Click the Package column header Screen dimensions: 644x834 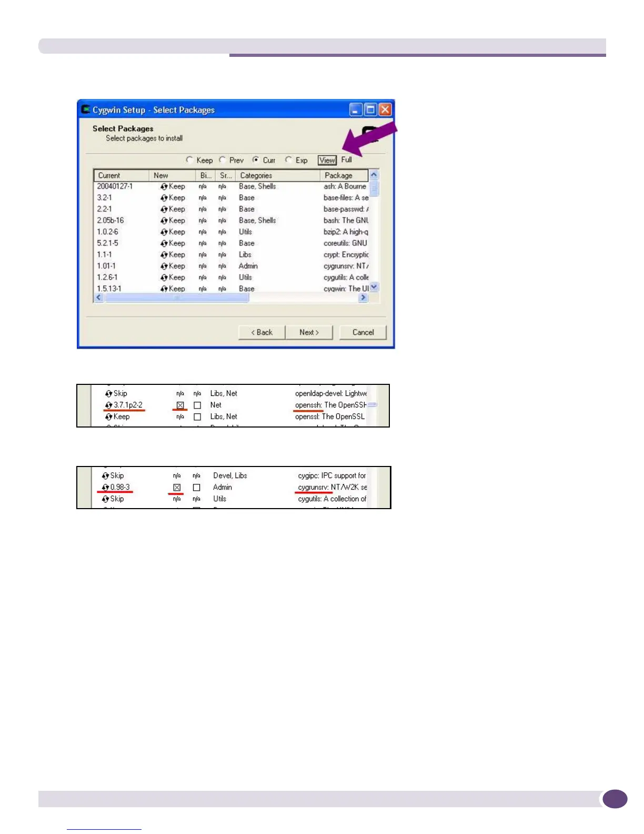pyautogui.click(x=344, y=175)
